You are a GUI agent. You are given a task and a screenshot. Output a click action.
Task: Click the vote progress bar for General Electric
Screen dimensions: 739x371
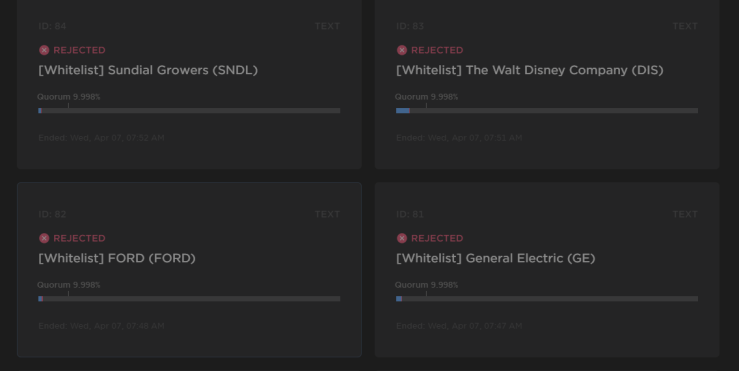tap(547, 299)
